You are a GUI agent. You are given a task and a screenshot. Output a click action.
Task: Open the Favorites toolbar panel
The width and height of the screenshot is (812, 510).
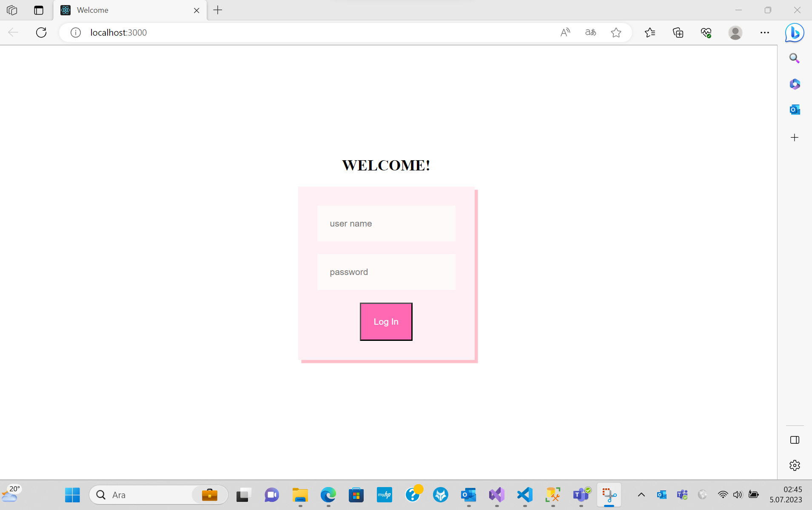click(x=650, y=32)
